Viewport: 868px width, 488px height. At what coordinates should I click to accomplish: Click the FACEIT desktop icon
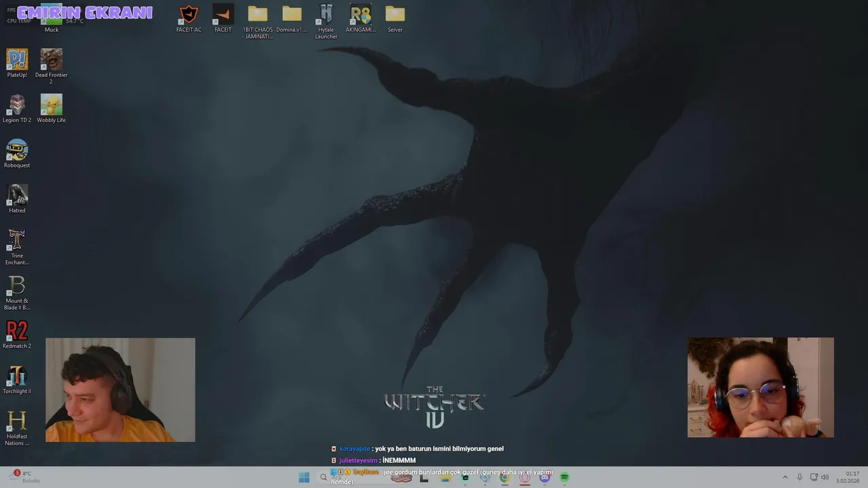(x=223, y=18)
